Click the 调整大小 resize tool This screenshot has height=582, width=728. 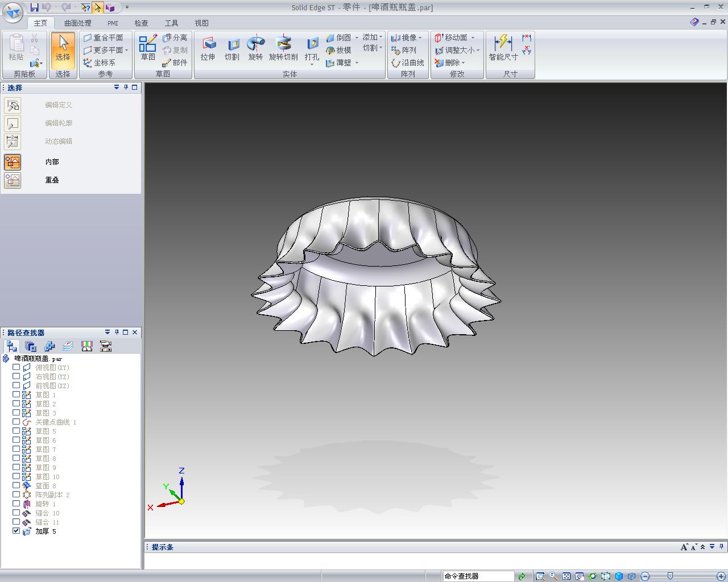454,50
